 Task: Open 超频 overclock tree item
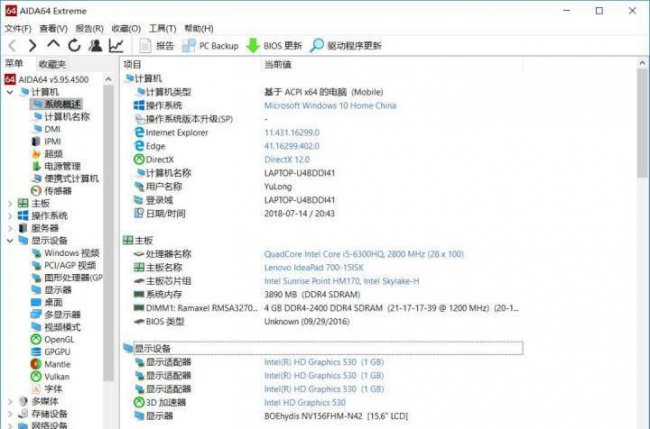(x=47, y=154)
